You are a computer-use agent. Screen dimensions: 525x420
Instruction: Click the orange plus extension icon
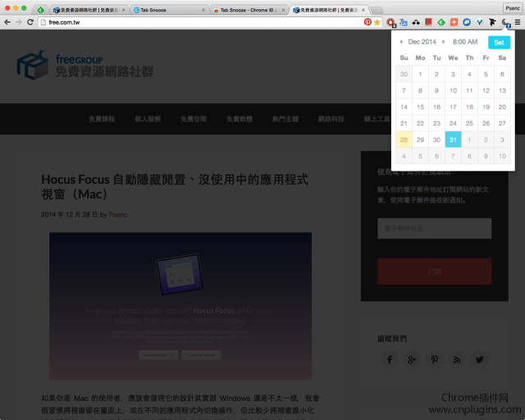click(x=454, y=22)
